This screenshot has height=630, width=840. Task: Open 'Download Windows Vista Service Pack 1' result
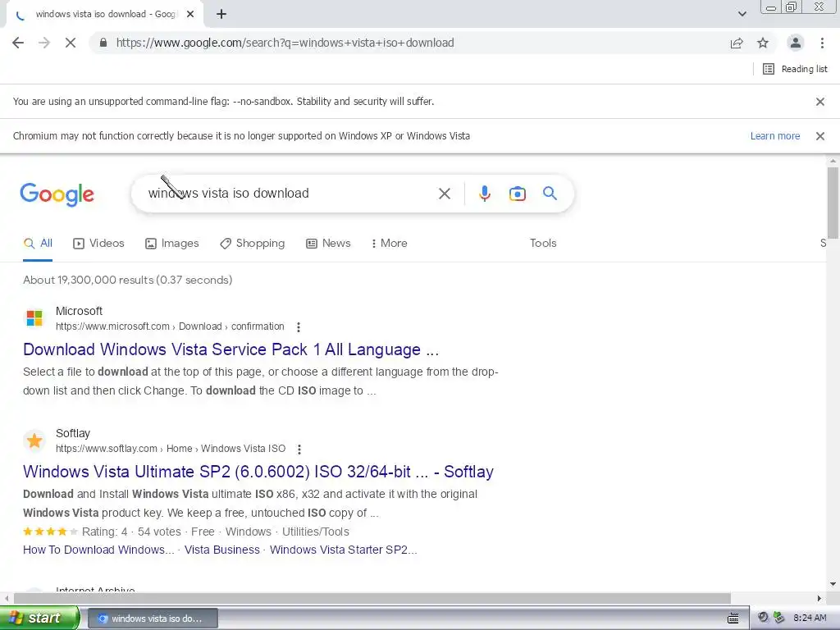click(x=231, y=349)
